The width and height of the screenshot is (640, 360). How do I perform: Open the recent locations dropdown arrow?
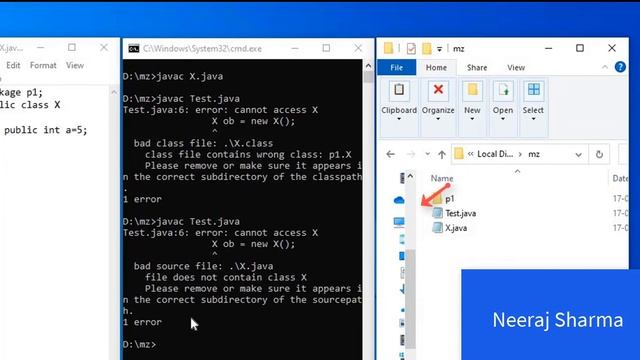(x=427, y=154)
